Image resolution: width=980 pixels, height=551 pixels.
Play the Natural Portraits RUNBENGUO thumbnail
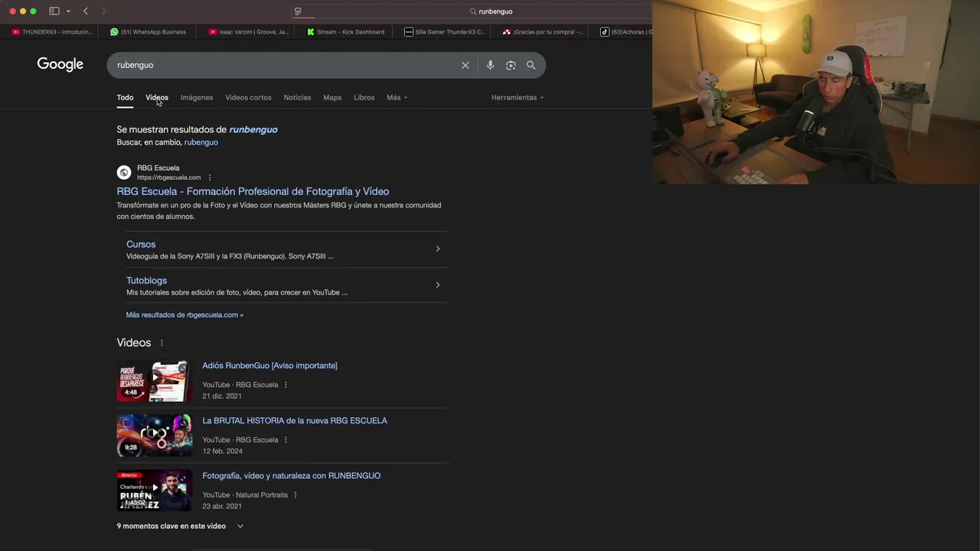(154, 491)
